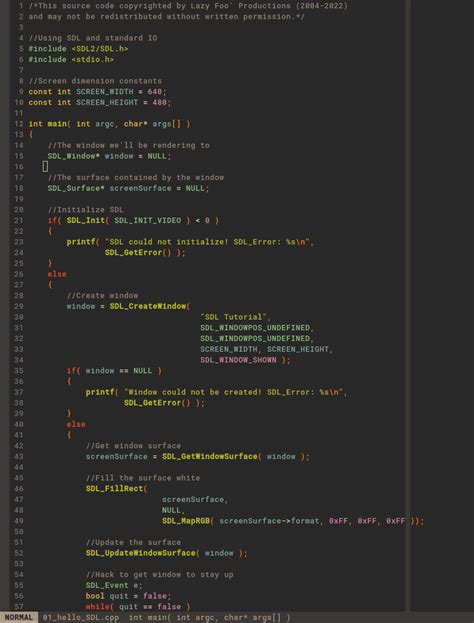Click the NORMAL mode indicator in status line
The image size is (474, 623).
[x=19, y=618]
